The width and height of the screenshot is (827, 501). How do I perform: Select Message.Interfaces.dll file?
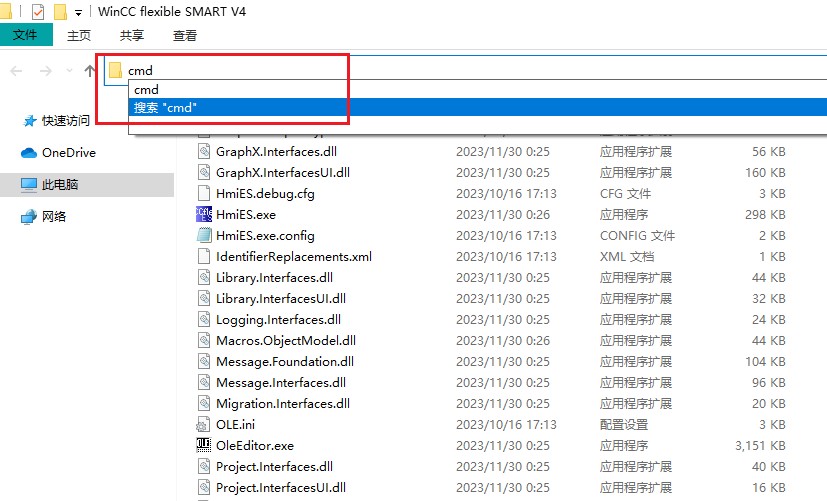281,383
